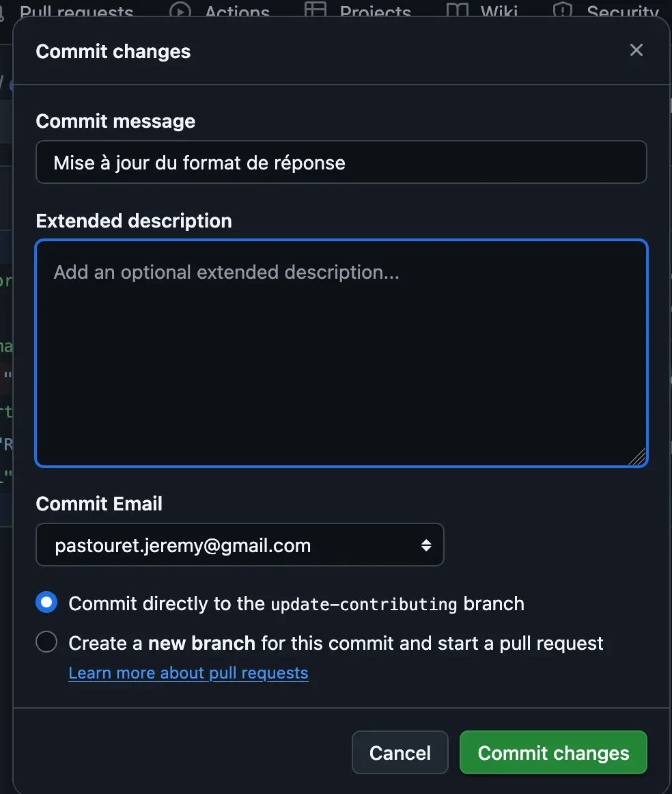
Task: Choose the Create a new branch radio option
Action: click(46, 642)
